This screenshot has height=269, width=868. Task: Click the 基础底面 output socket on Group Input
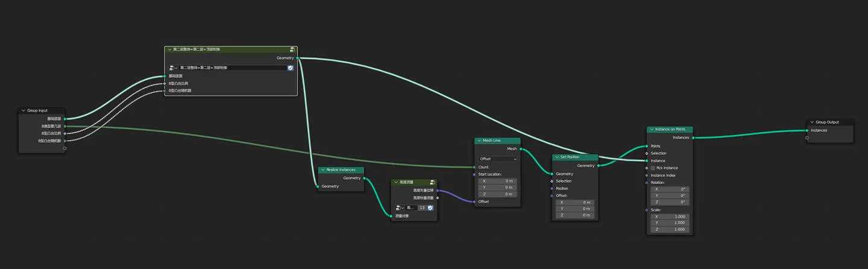coord(64,119)
